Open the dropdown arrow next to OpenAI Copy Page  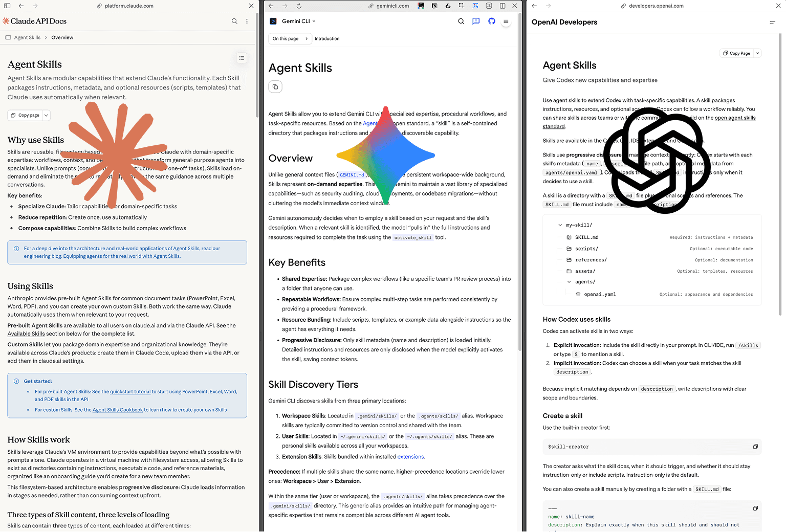tap(757, 53)
